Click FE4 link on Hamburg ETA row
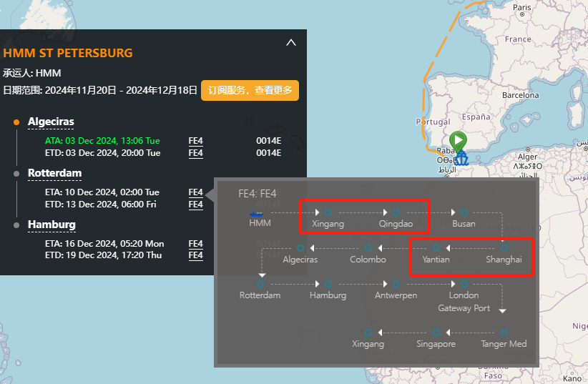Viewport: 588px width, 384px height. [x=196, y=244]
